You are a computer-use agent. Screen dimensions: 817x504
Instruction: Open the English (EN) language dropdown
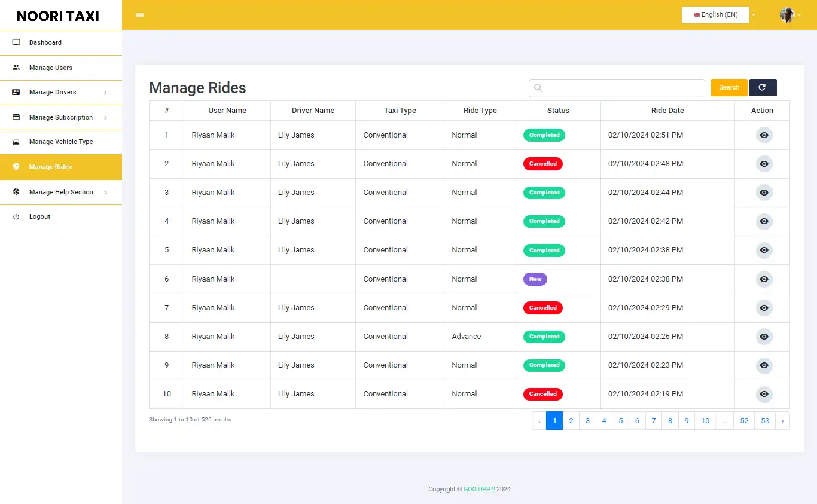(715, 14)
